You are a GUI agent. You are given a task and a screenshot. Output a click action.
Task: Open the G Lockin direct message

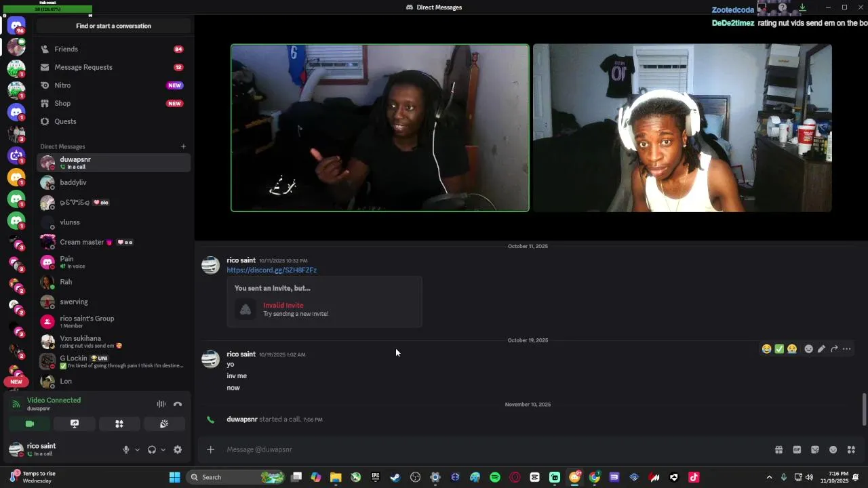[x=113, y=361]
